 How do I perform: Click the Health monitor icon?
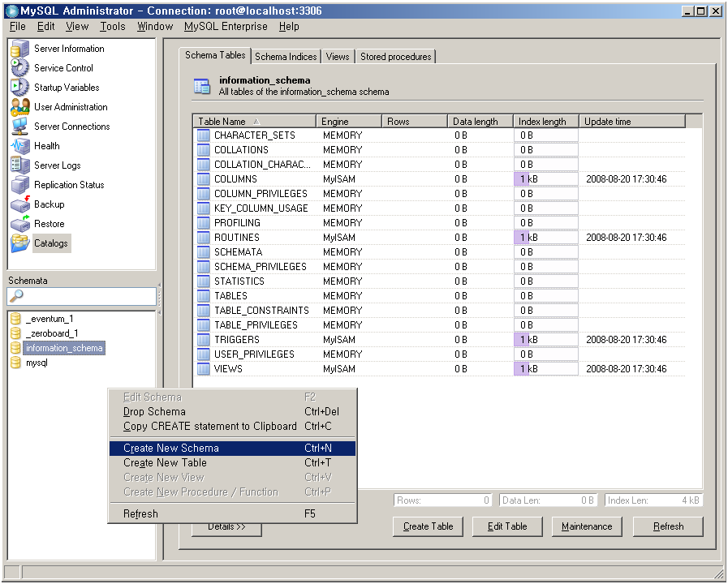click(x=20, y=146)
